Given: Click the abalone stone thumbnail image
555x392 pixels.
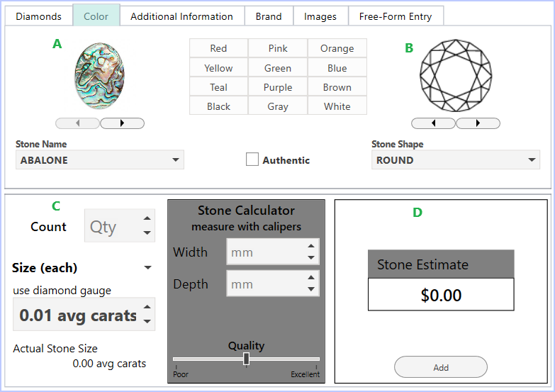Looking at the screenshot, I should [x=99, y=76].
